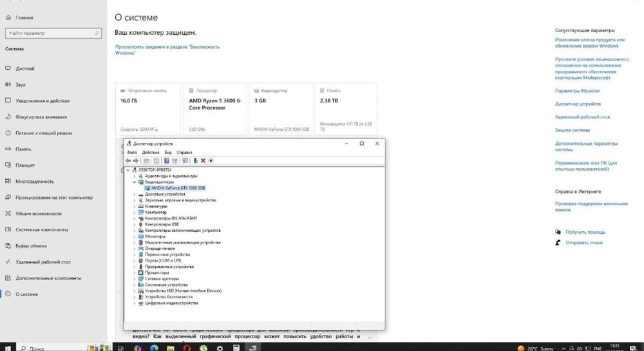Open Дополнительные параметры системы link
This screenshot has width=644, height=351.
click(x=585, y=147)
